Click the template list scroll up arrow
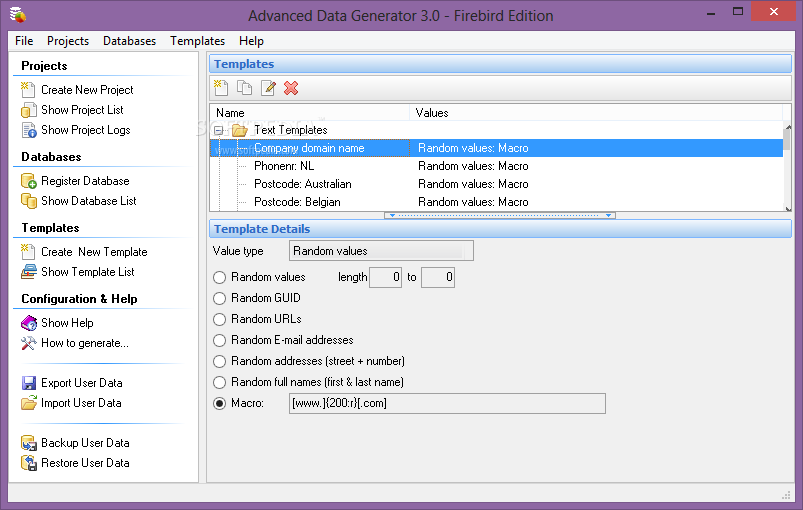Viewport: 803px width, 510px height. (788, 126)
